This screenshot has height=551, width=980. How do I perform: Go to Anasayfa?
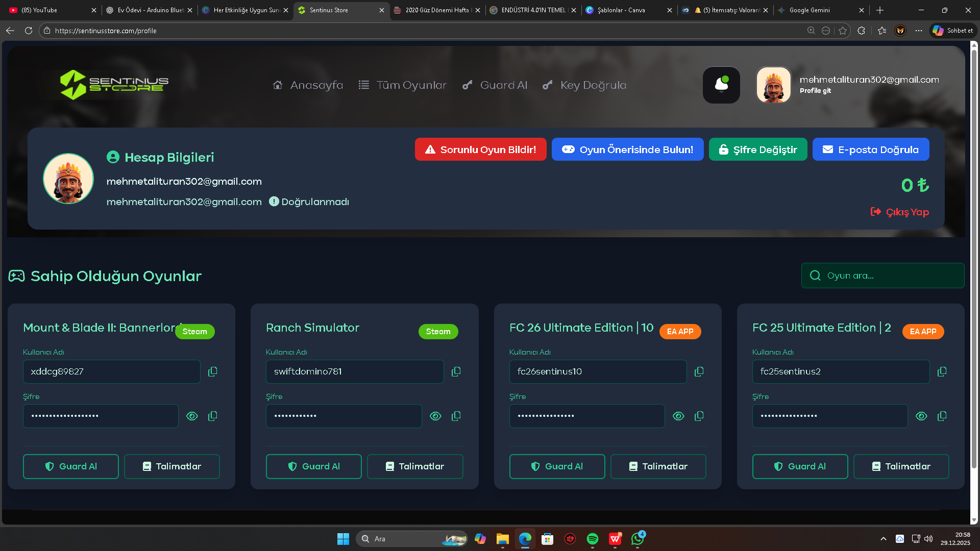pos(308,85)
